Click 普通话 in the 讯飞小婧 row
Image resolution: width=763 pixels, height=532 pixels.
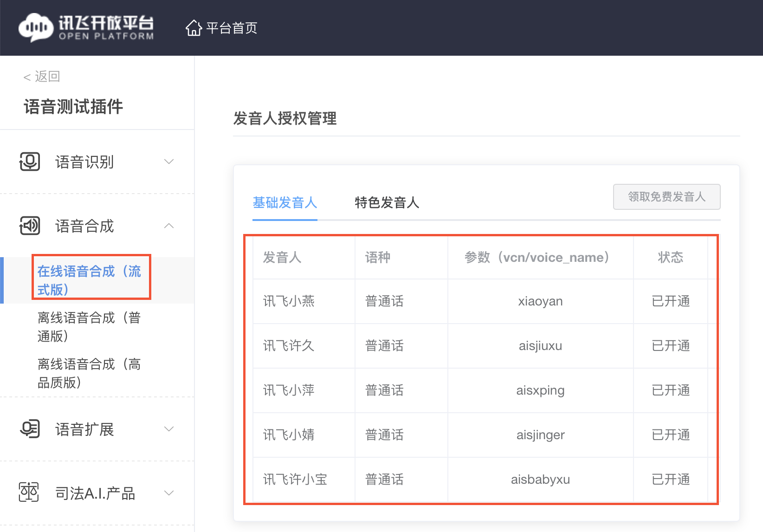pos(384,435)
